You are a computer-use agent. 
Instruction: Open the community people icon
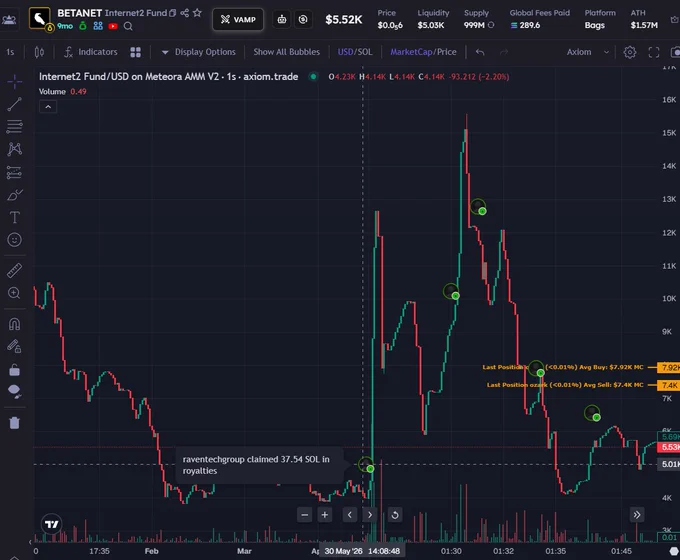pos(98,26)
